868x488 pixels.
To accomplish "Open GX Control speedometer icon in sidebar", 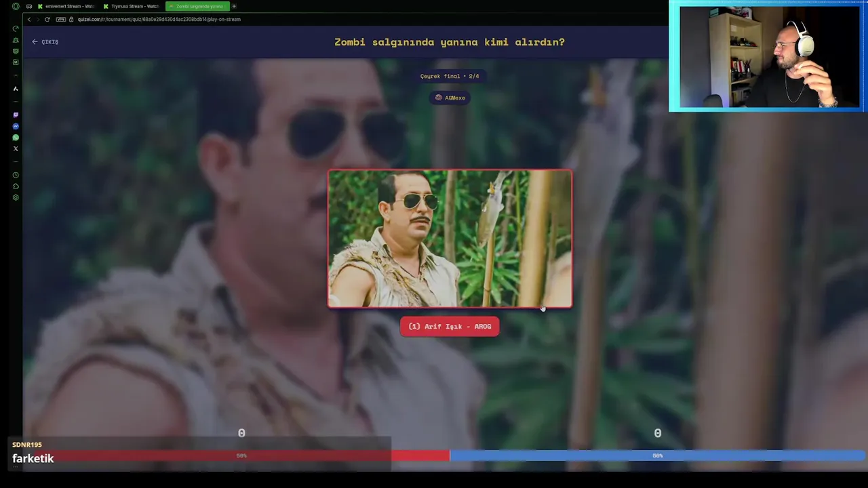I will tap(16, 28).
